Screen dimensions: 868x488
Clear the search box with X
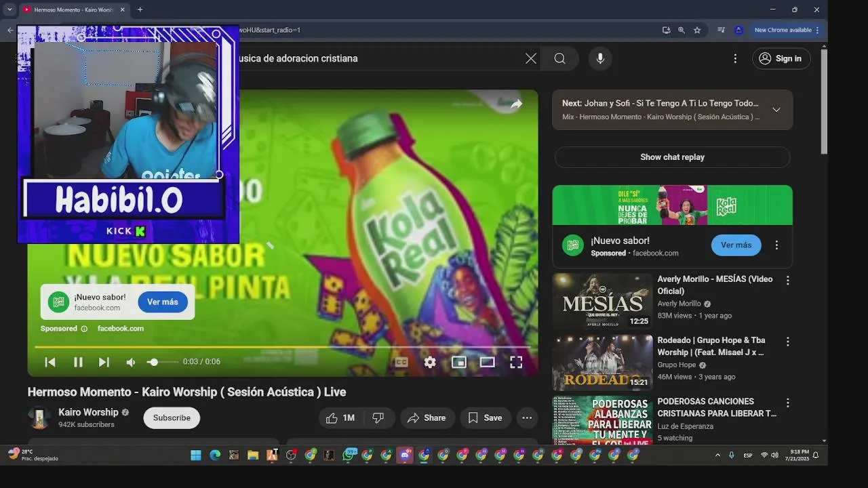point(531,58)
